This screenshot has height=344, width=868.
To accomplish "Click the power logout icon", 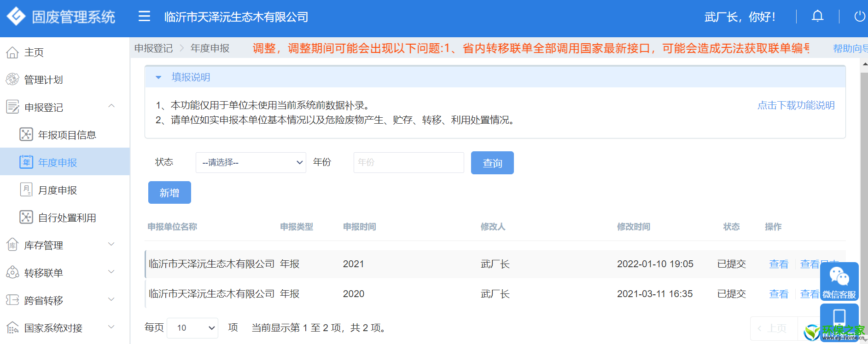I will 859,17.
